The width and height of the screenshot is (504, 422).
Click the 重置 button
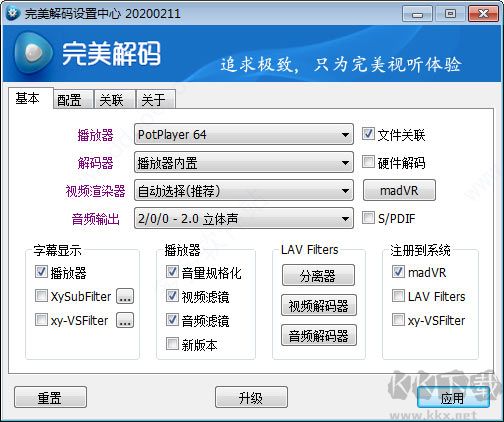point(50,397)
